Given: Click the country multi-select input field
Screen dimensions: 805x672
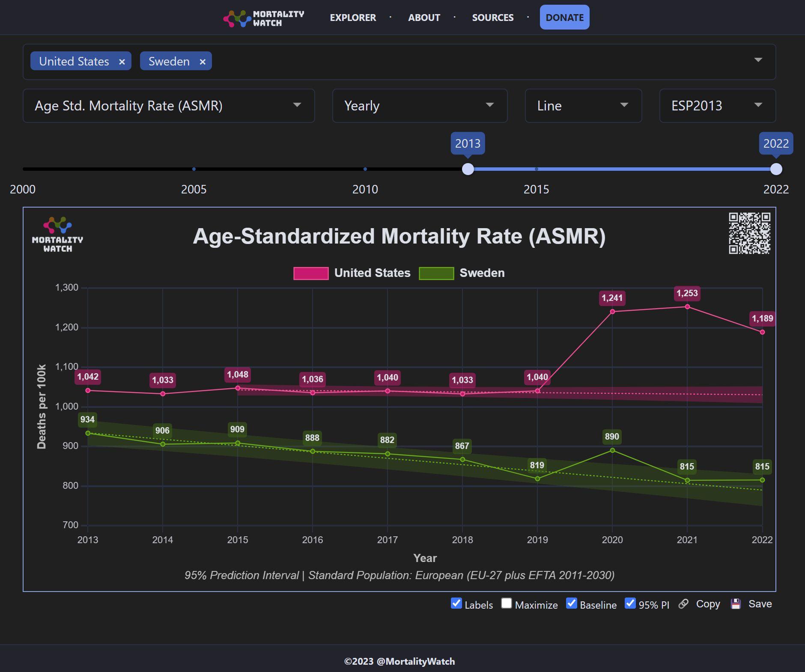Looking at the screenshot, I should click(x=399, y=62).
